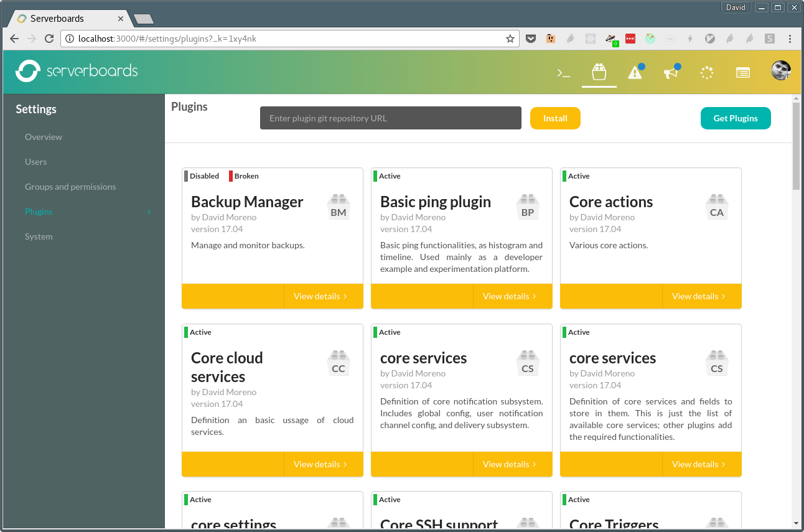The width and height of the screenshot is (804, 532).
Task: Reload the page with refresh icon
Action: (x=49, y=39)
